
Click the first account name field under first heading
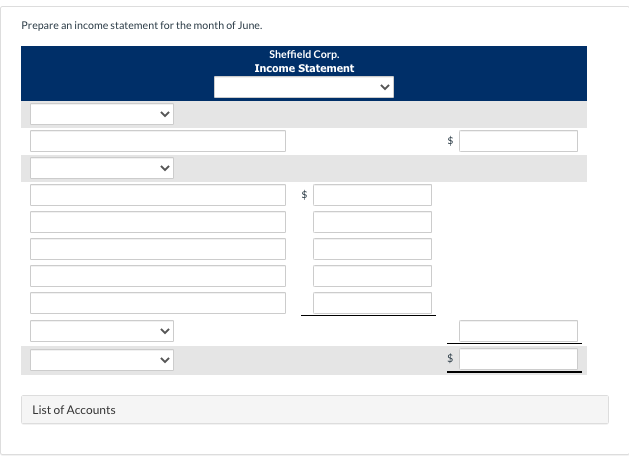pyautogui.click(x=158, y=141)
